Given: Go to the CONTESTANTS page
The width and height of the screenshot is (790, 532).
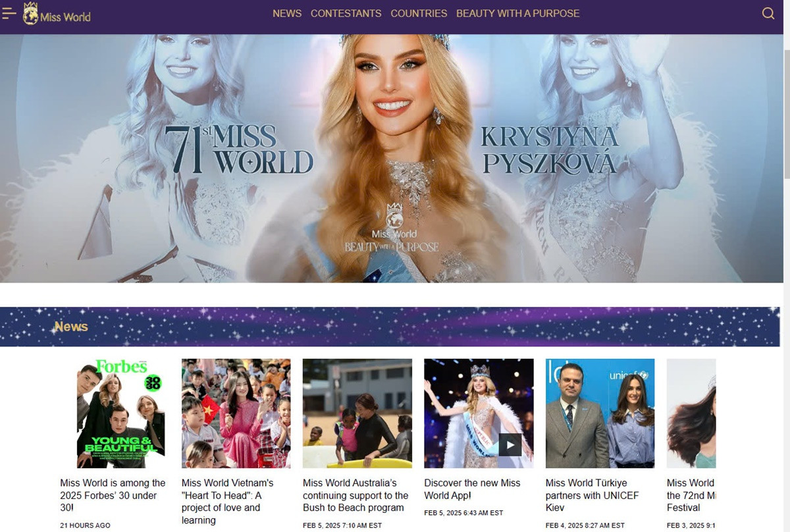Looking at the screenshot, I should (x=346, y=14).
